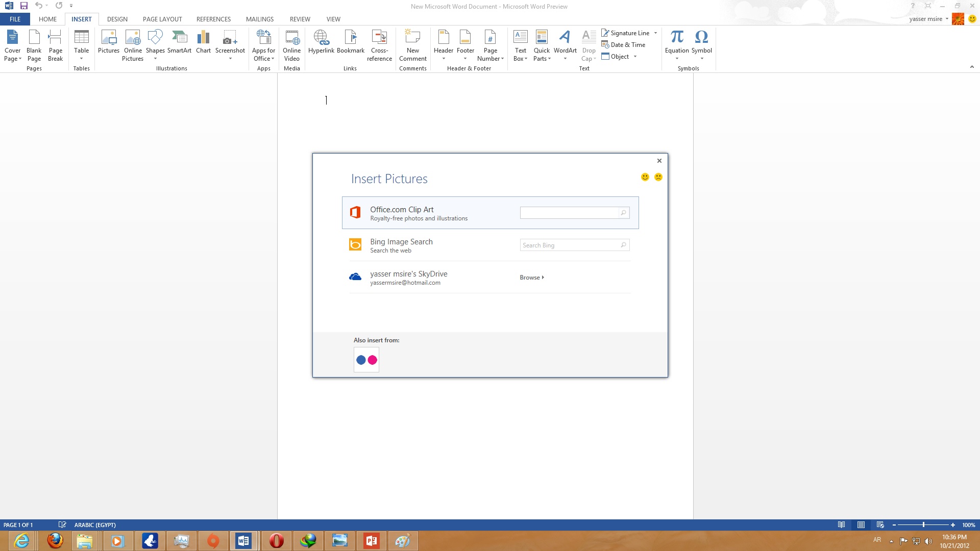The height and width of the screenshot is (551, 980).
Task: Insert a Cover Page
Action: pyautogui.click(x=12, y=45)
